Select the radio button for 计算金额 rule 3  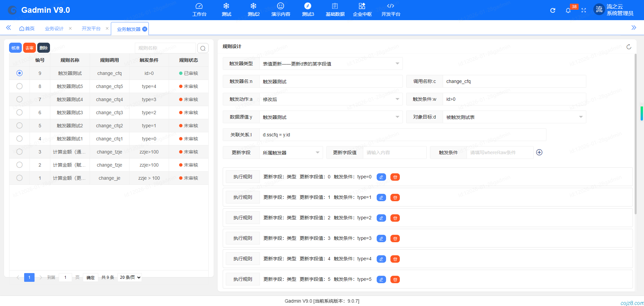pos(19,151)
